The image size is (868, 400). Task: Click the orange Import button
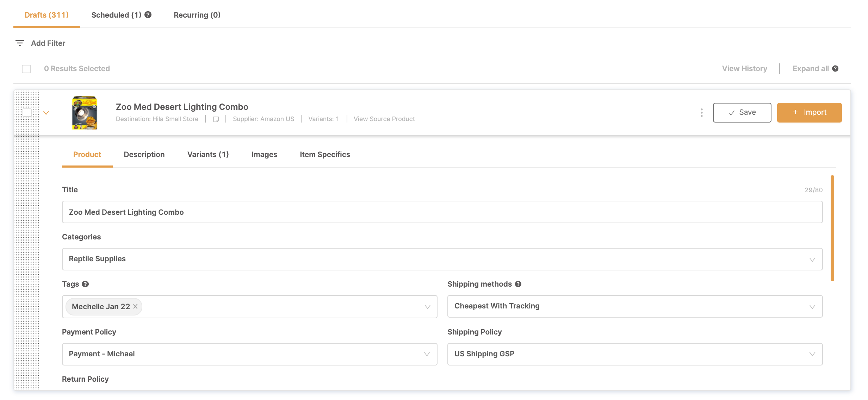point(809,113)
